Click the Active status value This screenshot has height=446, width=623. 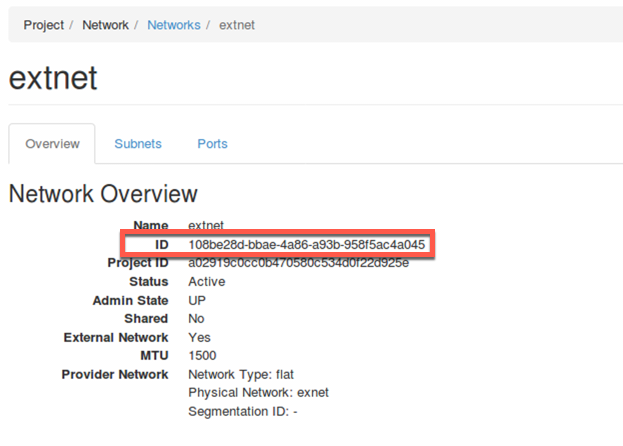click(x=207, y=282)
